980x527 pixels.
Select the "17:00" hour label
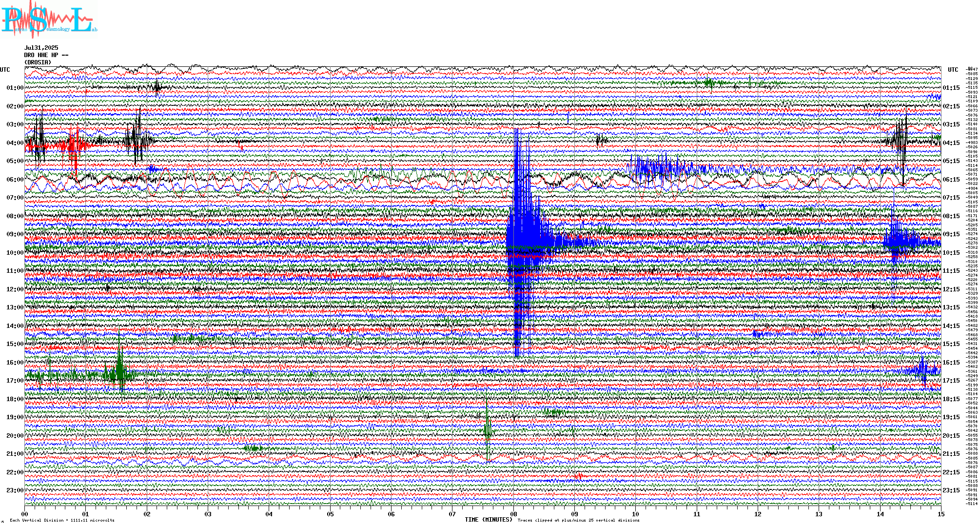(x=15, y=381)
